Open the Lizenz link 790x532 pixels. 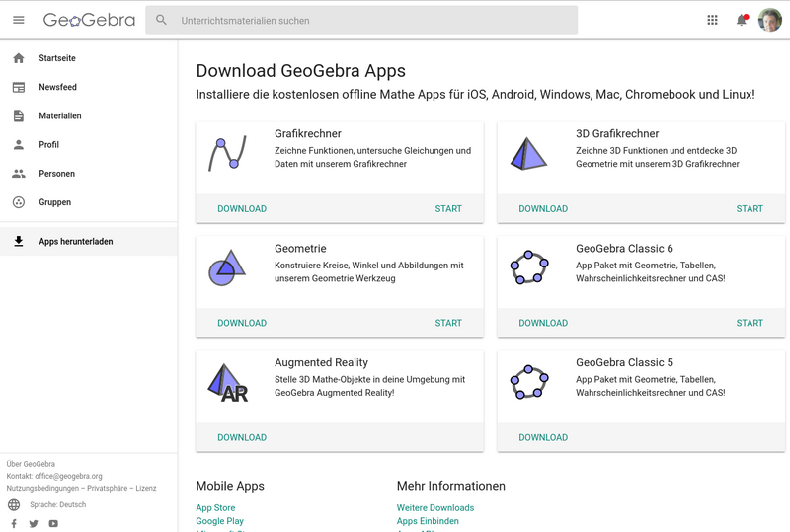pos(145,489)
